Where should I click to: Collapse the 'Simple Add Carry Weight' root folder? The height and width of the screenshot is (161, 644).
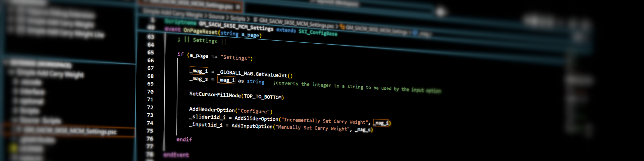coord(50,73)
